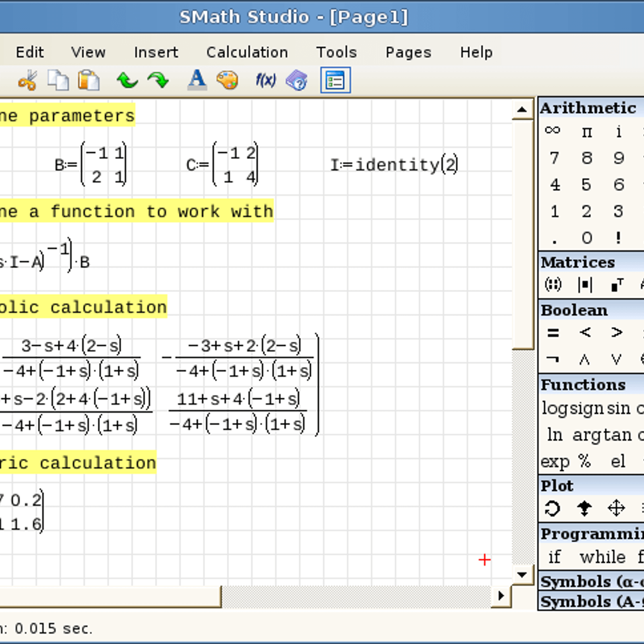The width and height of the screenshot is (644, 644).
Task: Click the vertical scrollbar down arrow
Action: pyautogui.click(x=522, y=574)
